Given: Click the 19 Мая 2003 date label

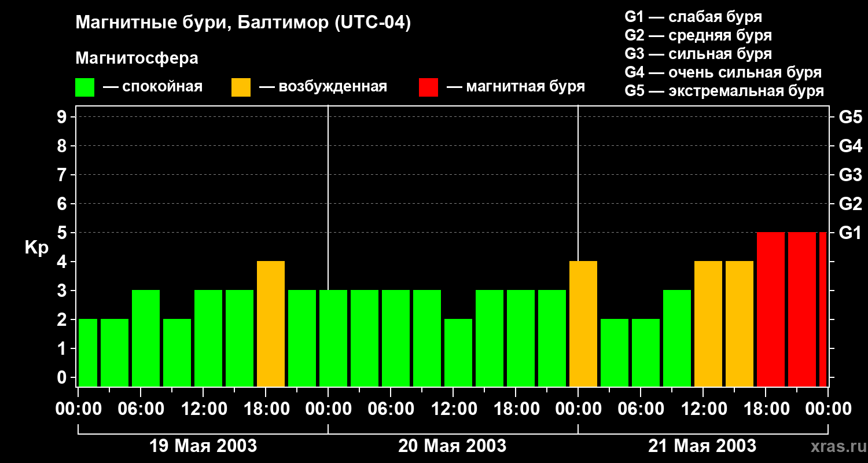Looking at the screenshot, I should (x=203, y=446).
